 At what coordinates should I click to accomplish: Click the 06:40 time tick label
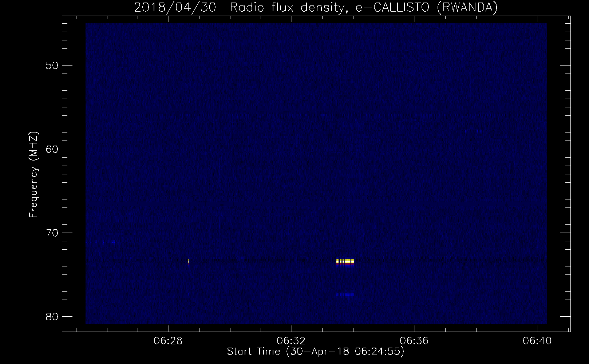coord(537,341)
